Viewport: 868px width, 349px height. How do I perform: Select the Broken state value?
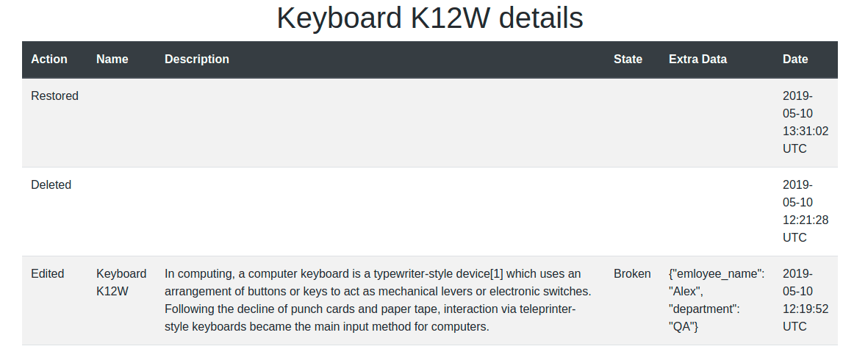[x=632, y=274]
